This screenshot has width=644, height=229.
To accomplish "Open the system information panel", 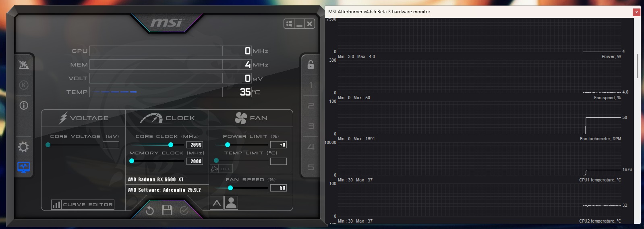I will tap(24, 106).
